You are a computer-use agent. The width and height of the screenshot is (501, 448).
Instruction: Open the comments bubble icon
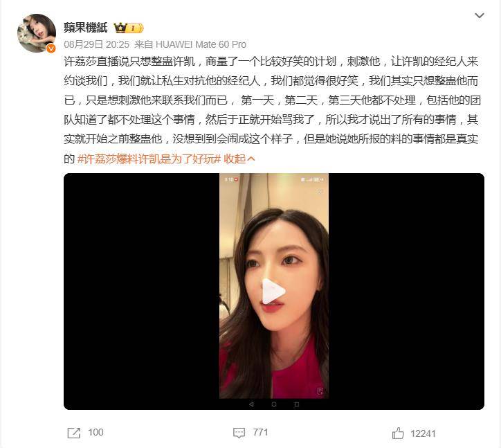(x=239, y=433)
